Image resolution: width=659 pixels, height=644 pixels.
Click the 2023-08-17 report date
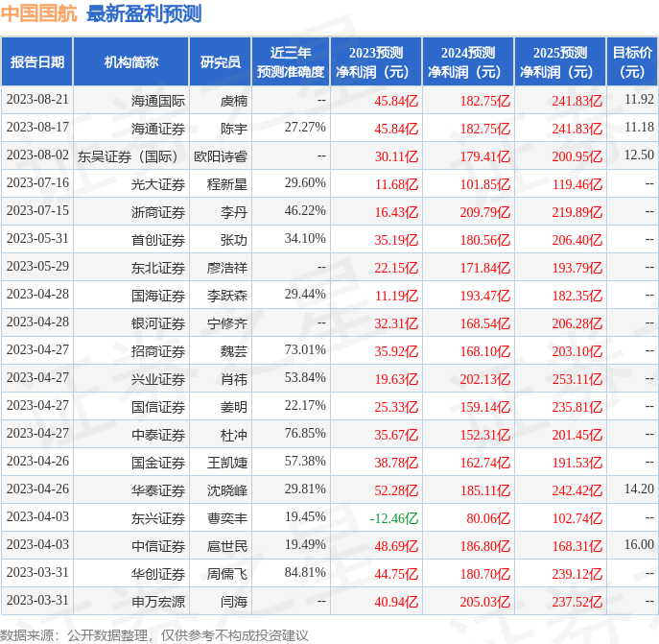tap(37, 127)
